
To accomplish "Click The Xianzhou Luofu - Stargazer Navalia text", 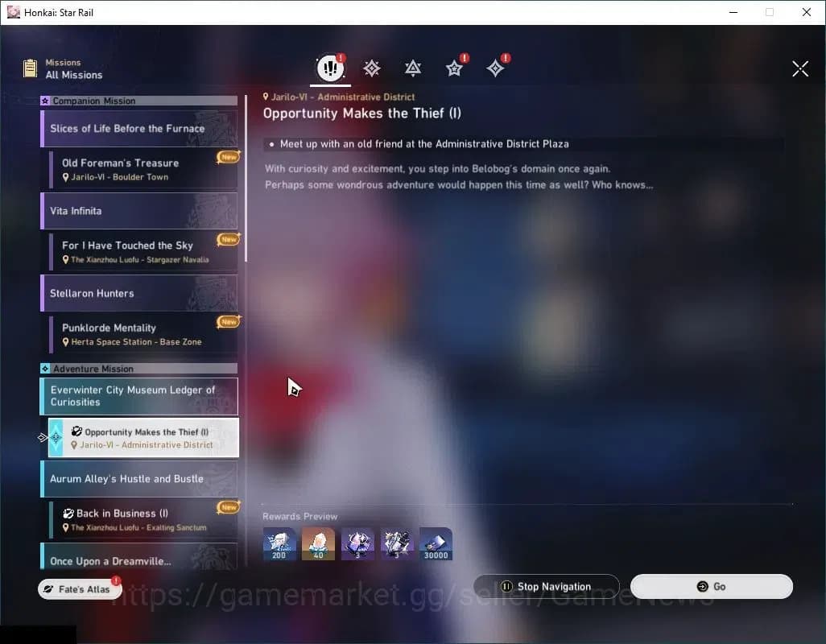I will coord(139,259).
